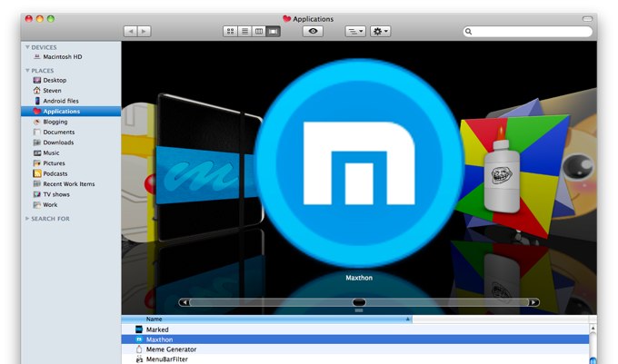Open the Downloads folder in sidebar
The image size is (618, 364).
[x=58, y=143]
